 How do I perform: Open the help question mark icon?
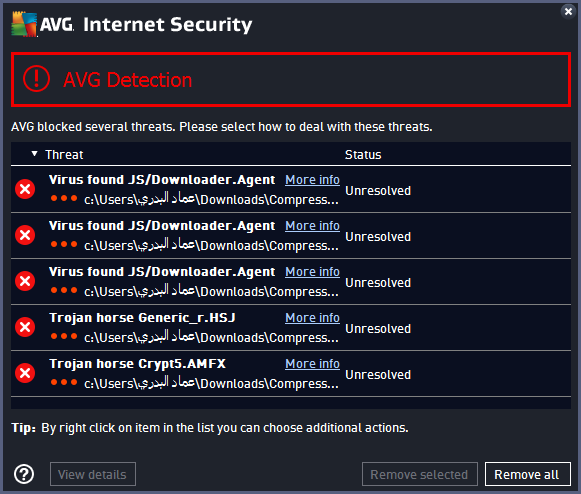click(24, 474)
